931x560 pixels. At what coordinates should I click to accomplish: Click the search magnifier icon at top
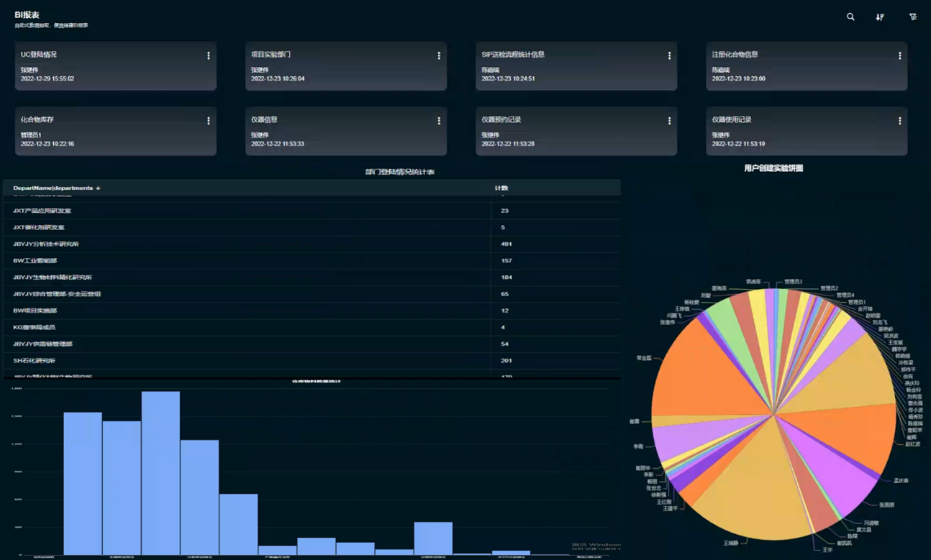(850, 17)
